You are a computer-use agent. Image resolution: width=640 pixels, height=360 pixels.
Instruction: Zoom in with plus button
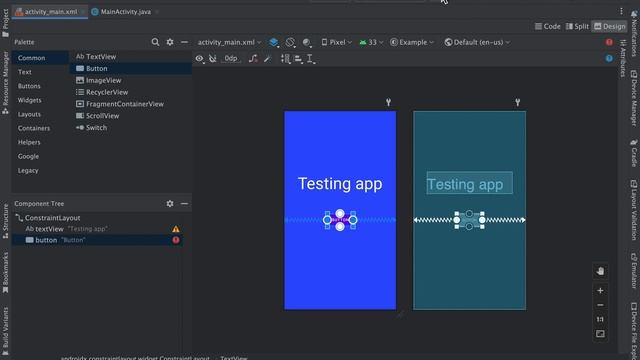click(x=600, y=291)
